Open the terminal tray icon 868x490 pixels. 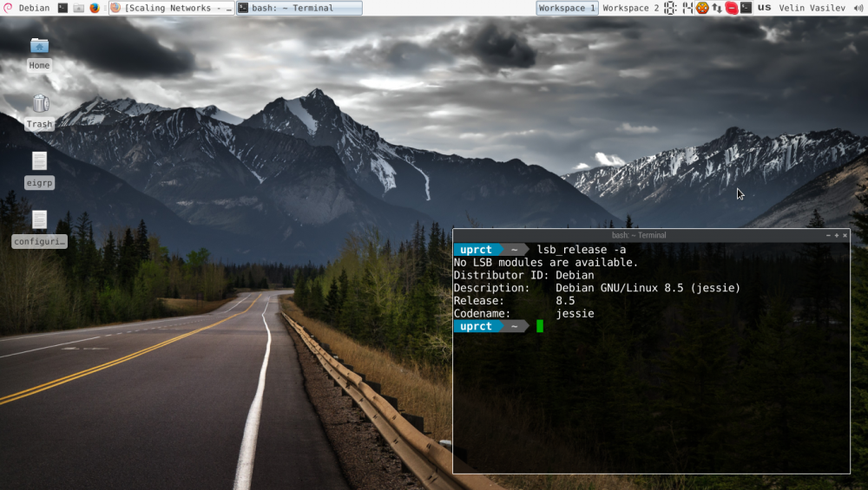746,8
